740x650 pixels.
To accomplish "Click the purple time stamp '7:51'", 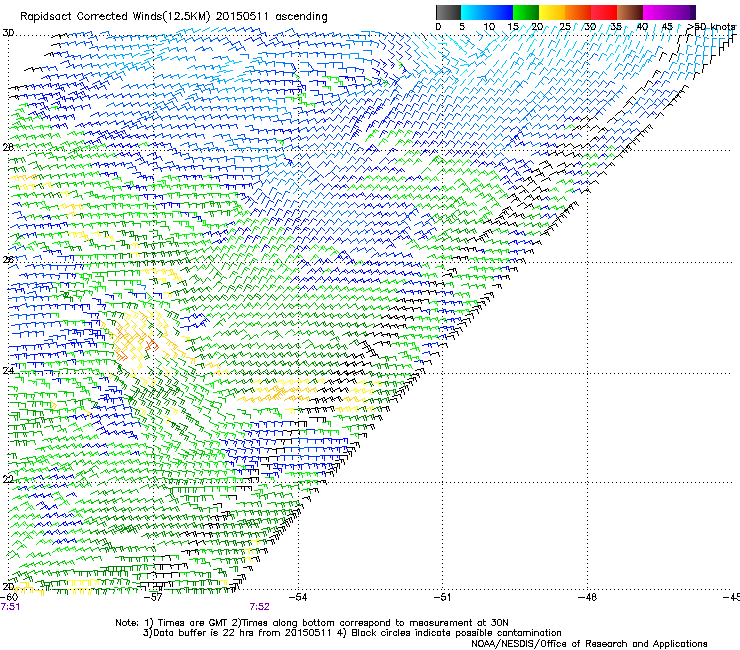I will 10,607.
